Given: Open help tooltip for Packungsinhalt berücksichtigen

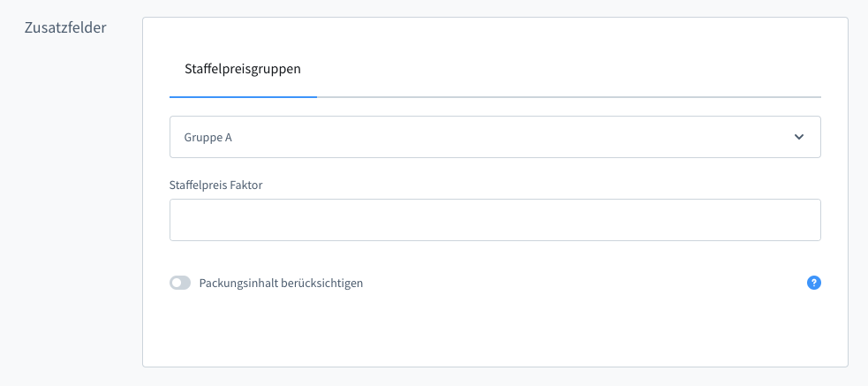Looking at the screenshot, I should 814,283.
